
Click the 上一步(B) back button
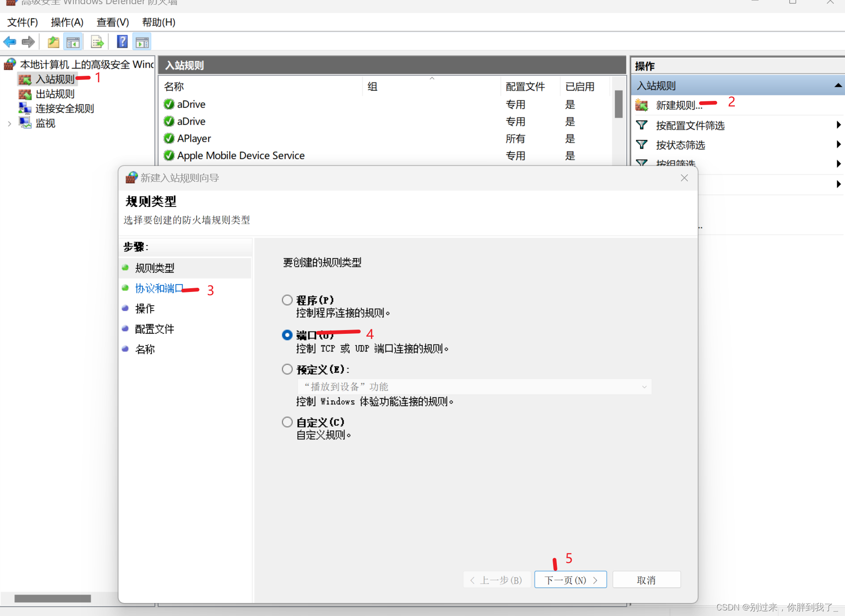click(x=496, y=580)
